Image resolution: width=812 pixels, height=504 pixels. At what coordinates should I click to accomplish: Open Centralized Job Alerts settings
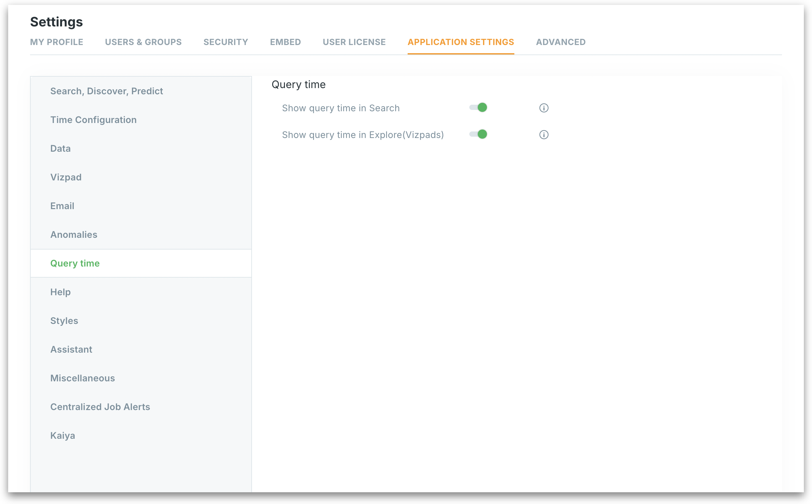(100, 407)
